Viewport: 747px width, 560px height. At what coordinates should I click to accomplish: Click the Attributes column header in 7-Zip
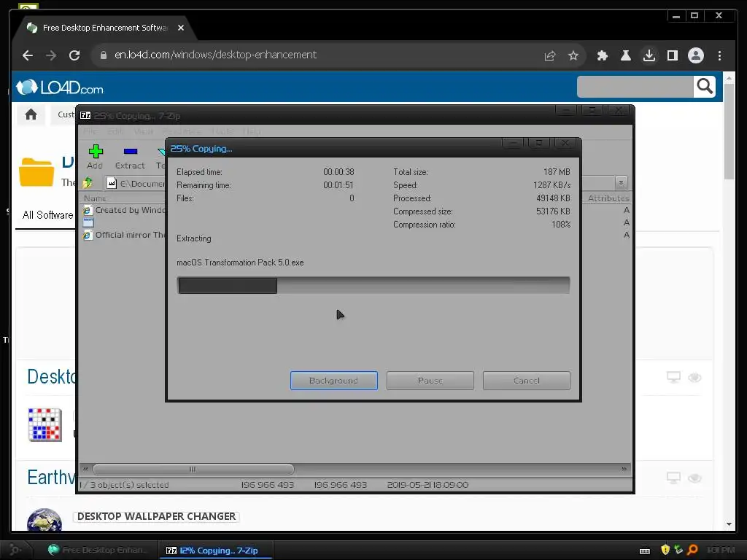pyautogui.click(x=608, y=198)
